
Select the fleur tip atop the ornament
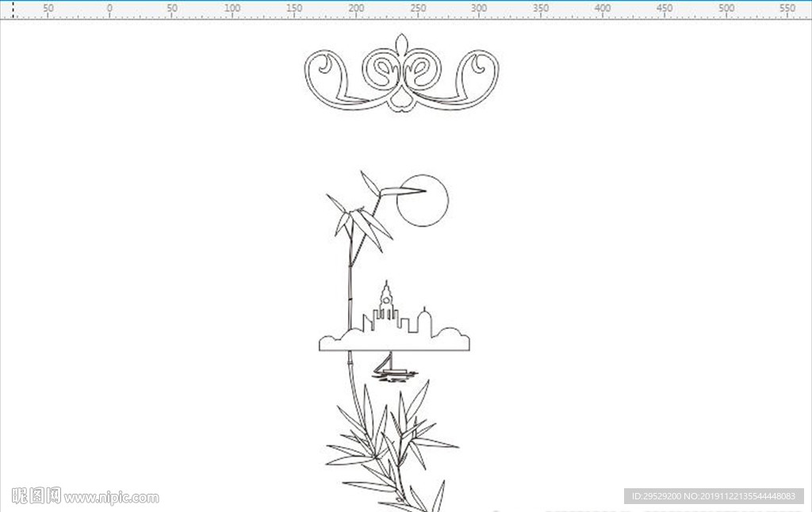(401, 44)
